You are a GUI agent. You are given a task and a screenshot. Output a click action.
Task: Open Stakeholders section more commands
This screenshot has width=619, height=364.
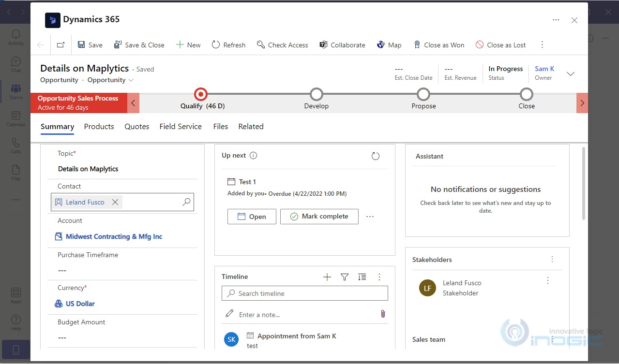click(552, 260)
